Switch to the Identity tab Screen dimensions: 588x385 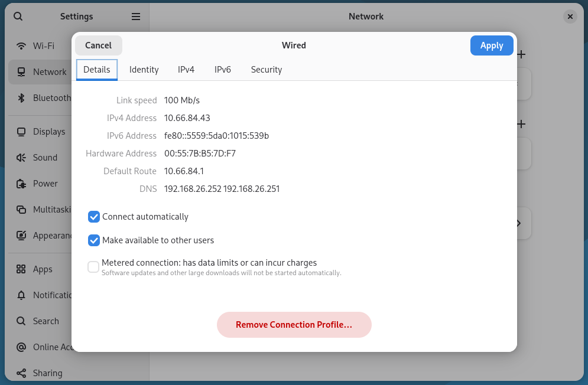[x=144, y=70]
